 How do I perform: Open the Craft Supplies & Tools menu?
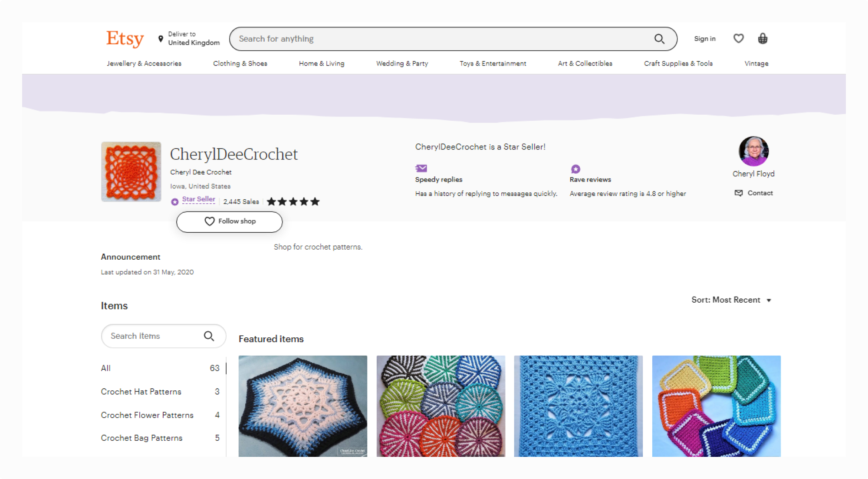(678, 63)
